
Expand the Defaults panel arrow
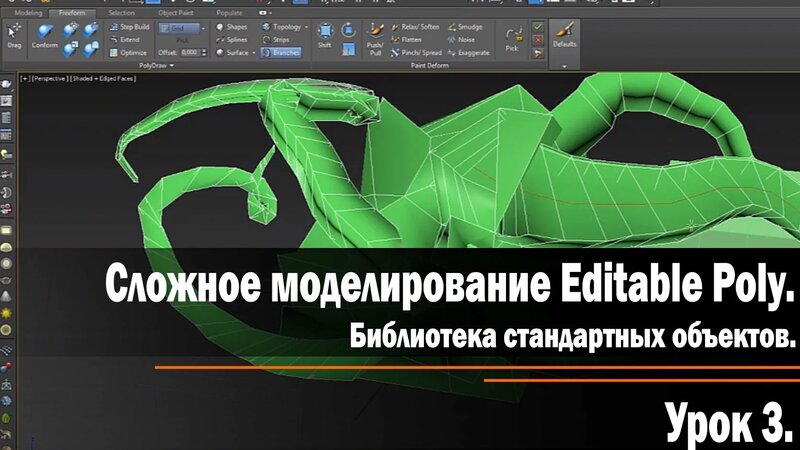pyautogui.click(x=564, y=66)
